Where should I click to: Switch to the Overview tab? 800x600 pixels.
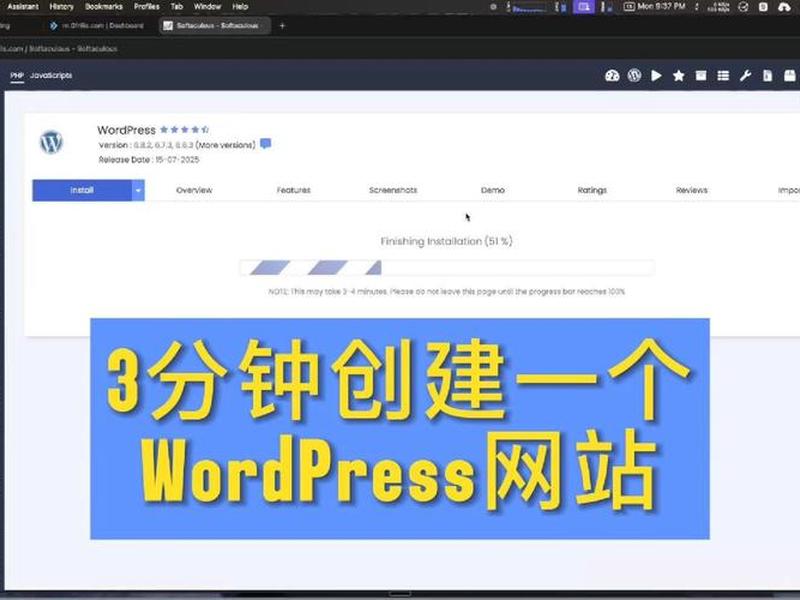coord(194,190)
